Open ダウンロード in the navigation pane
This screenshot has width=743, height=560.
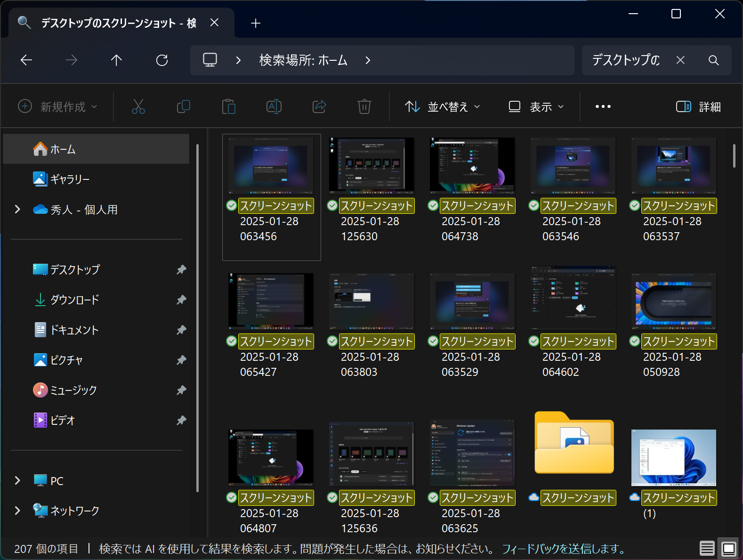point(96,300)
